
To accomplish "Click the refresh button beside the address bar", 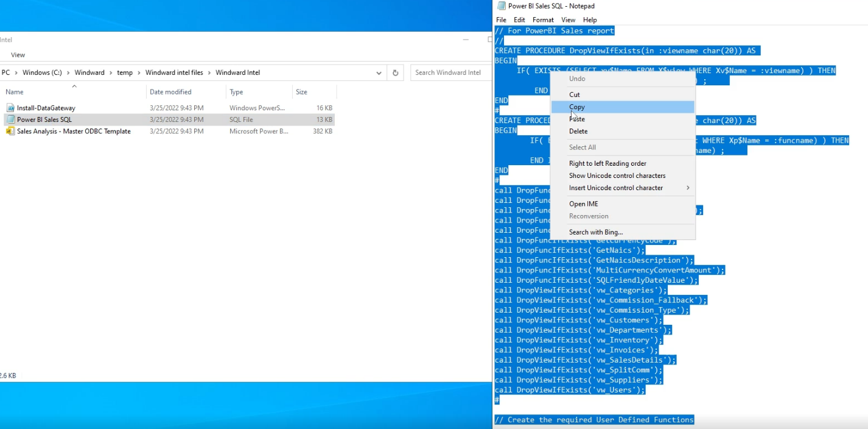I will tap(395, 73).
